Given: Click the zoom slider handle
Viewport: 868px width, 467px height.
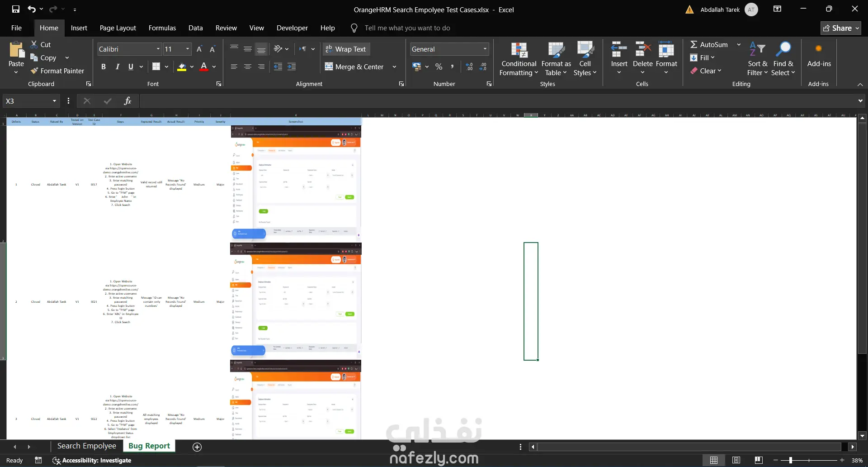Looking at the screenshot, I should point(790,460).
